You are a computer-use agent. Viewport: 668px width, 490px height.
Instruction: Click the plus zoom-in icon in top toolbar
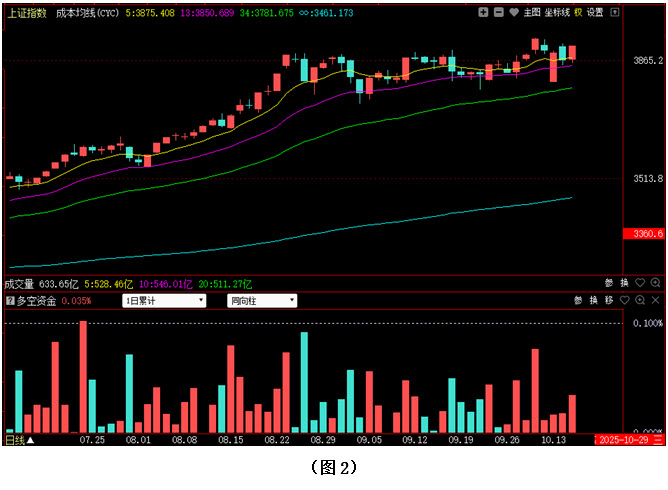coord(484,12)
